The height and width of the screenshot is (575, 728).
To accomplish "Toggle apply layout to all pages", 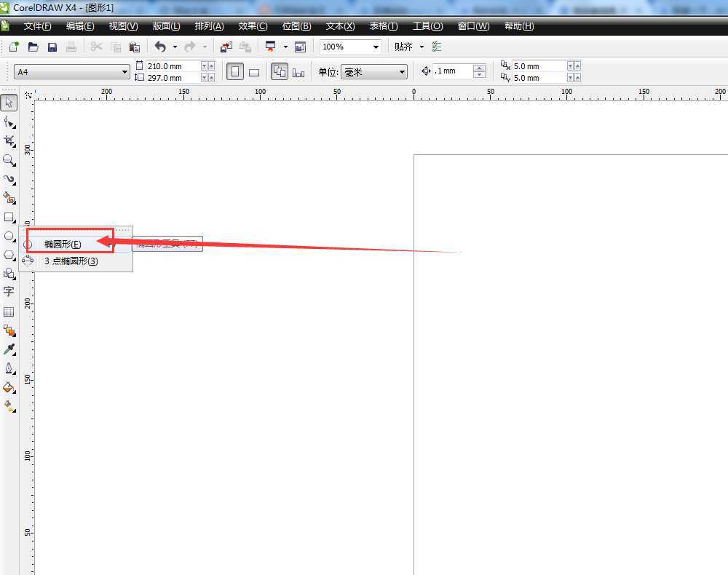I will coord(280,72).
